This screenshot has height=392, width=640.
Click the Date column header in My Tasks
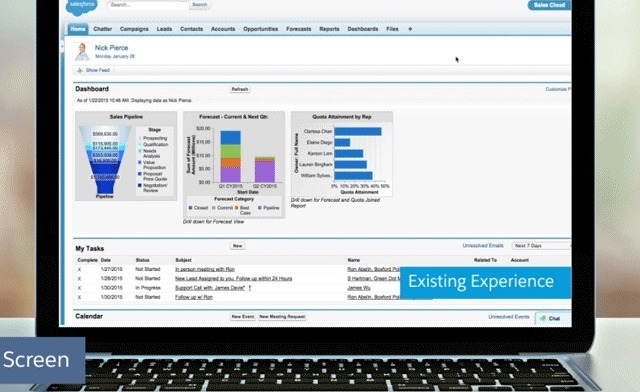click(106, 260)
